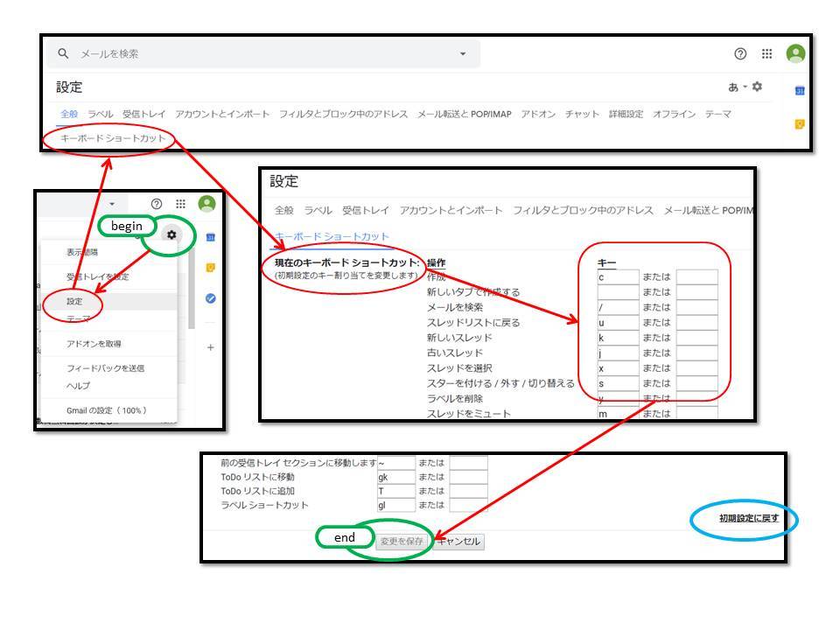Open the Keep side icon in top panel
The width and height of the screenshot is (840, 630).
pos(800,124)
